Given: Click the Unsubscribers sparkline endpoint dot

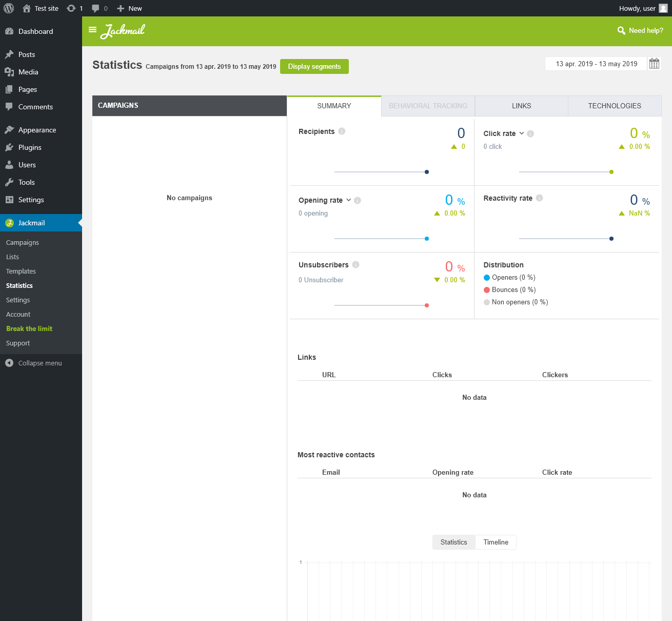Looking at the screenshot, I should click(x=427, y=305).
